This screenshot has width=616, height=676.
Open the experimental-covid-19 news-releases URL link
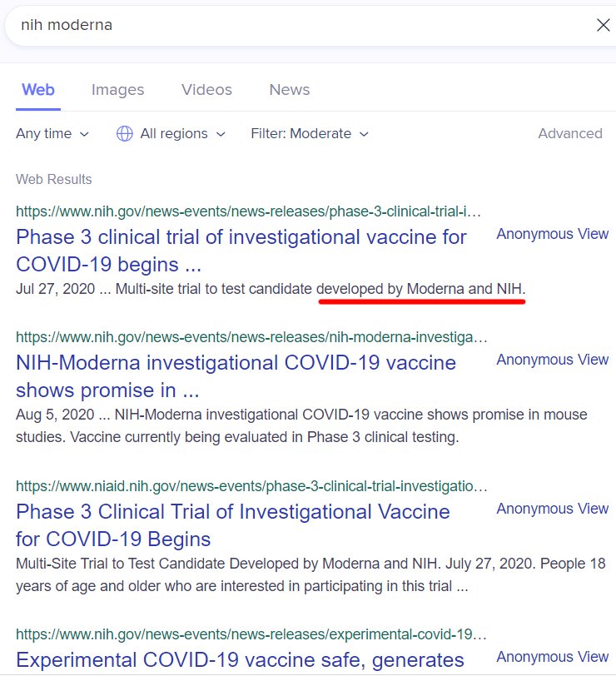[251, 634]
